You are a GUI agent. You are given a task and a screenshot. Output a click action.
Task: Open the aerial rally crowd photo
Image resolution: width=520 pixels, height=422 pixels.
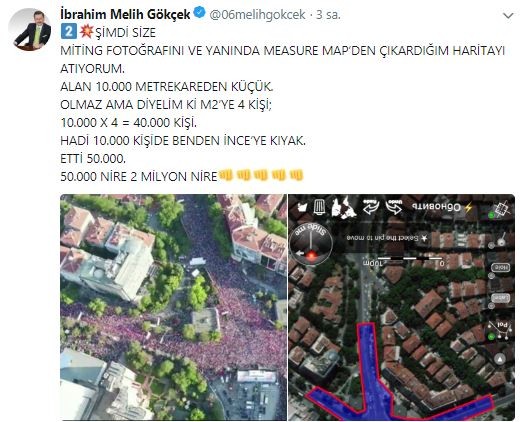[173, 307]
